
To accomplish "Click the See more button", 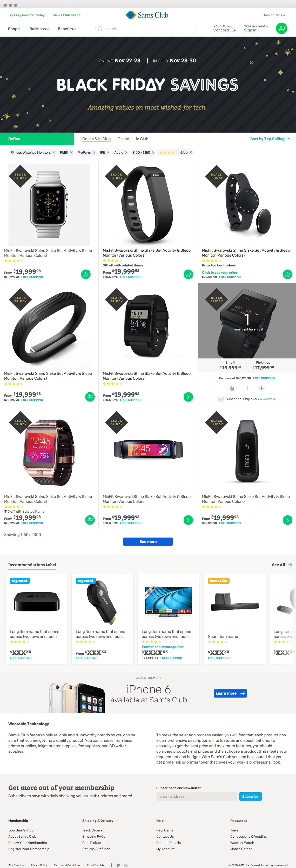I will (148, 541).
